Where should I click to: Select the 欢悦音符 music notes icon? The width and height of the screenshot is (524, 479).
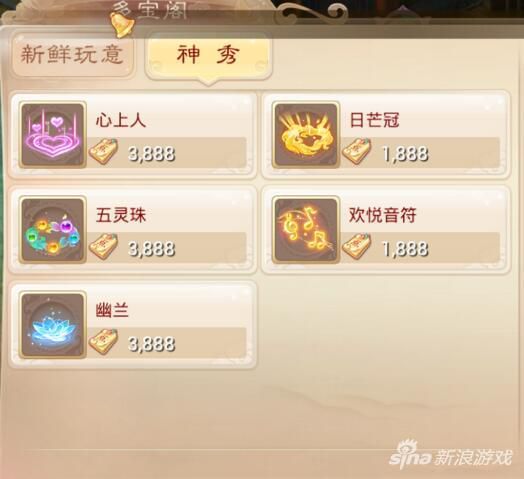click(x=305, y=230)
